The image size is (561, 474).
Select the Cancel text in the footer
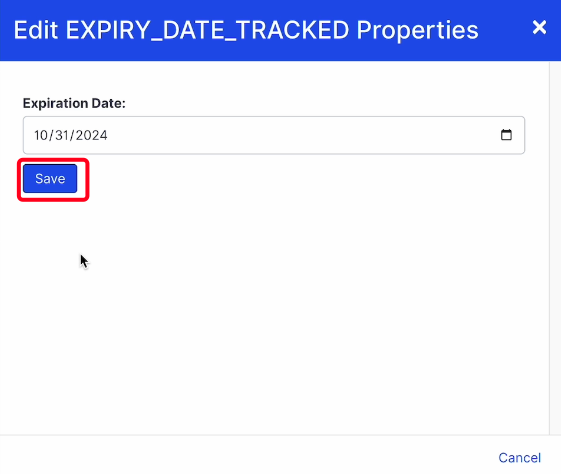point(519,458)
